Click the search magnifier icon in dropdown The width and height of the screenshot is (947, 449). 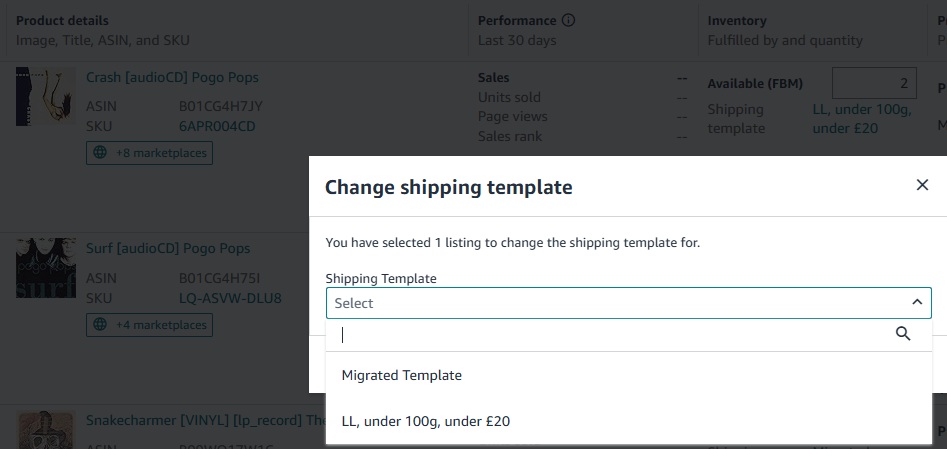pos(902,334)
